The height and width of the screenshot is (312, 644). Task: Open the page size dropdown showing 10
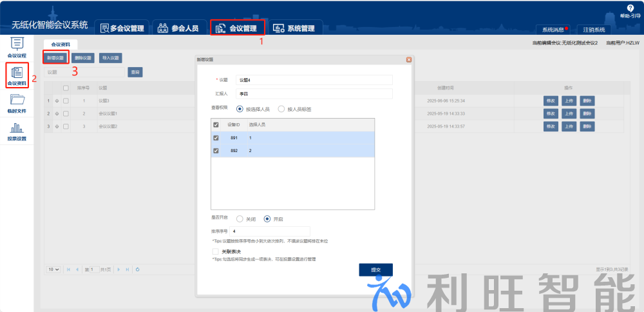tap(54, 269)
